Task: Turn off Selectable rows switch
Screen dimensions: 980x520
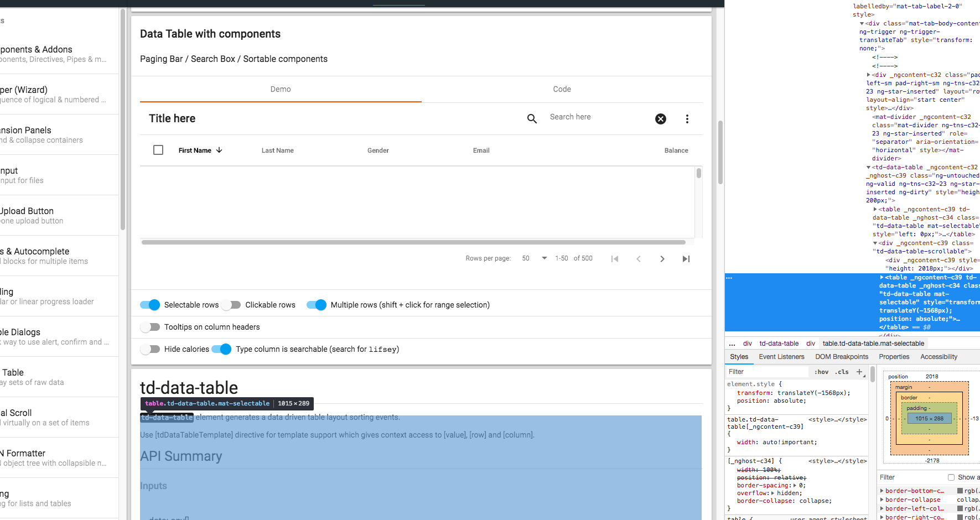Action: [x=150, y=305]
